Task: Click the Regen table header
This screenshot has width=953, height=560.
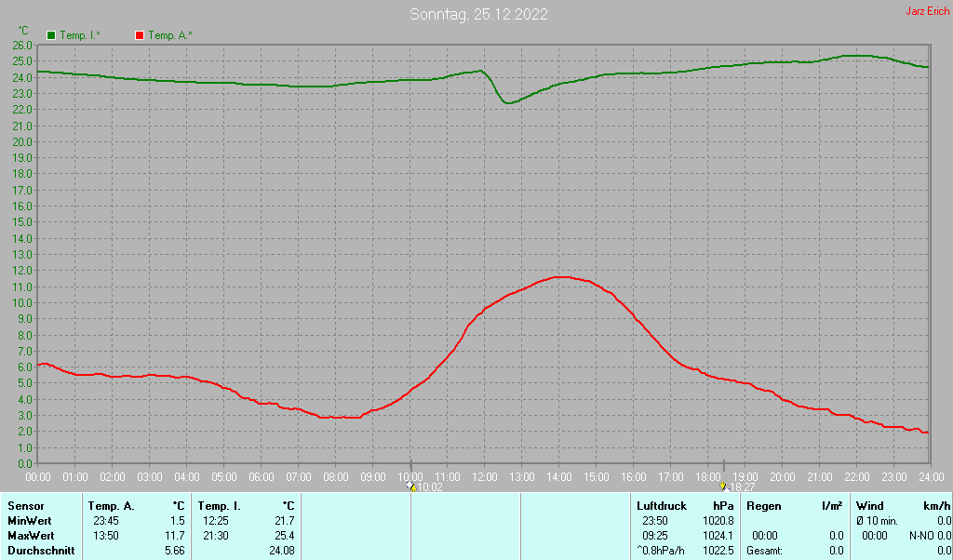Action: (x=764, y=506)
